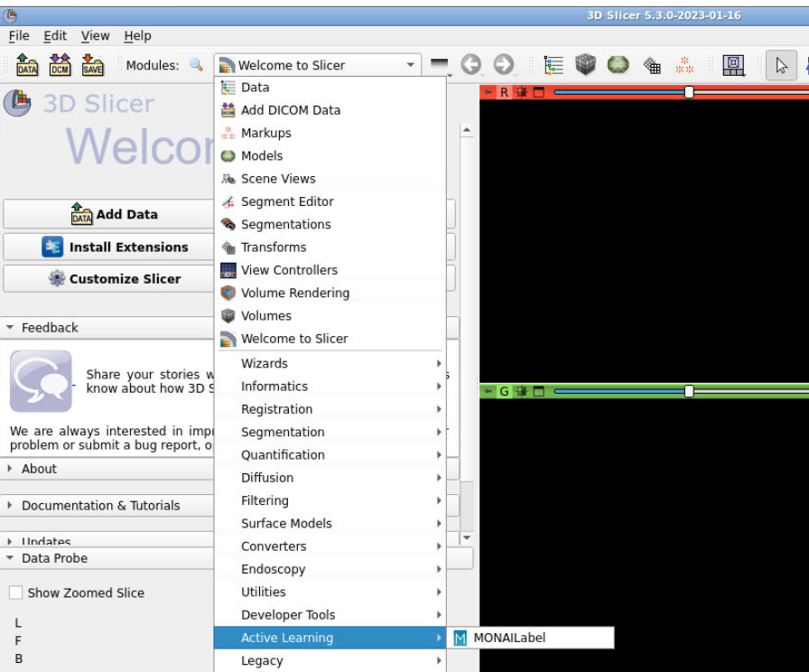Open the Registration submenu

click(275, 408)
